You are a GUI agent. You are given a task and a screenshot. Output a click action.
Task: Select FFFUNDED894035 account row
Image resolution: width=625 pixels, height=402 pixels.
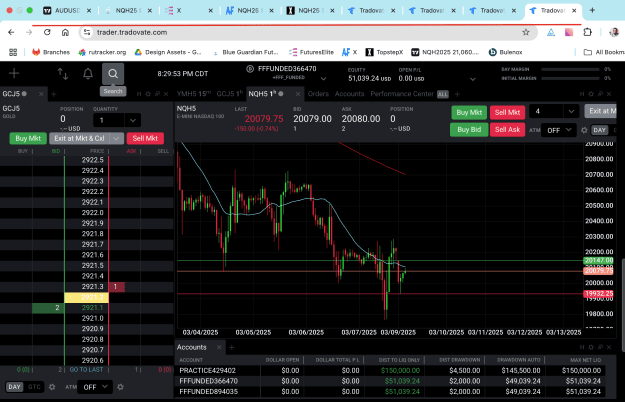(391, 392)
